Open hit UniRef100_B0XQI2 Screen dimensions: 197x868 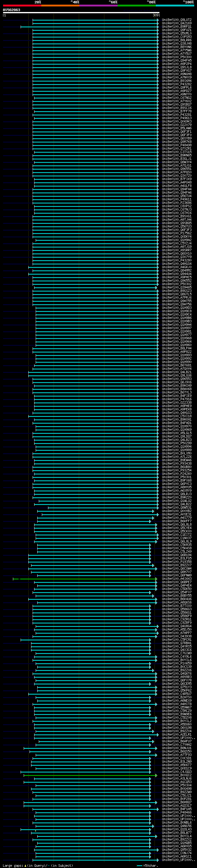pyautogui.click(x=176, y=775)
